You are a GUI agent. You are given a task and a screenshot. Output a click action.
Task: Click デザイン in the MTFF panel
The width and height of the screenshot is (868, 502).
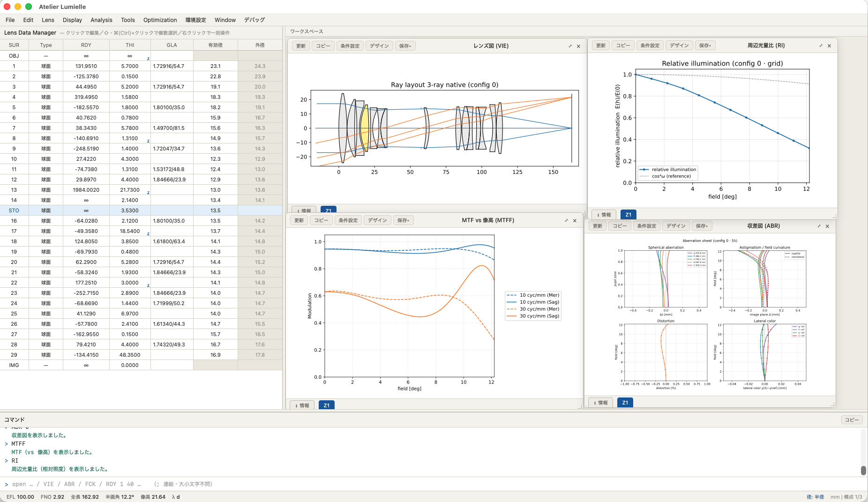(377, 220)
